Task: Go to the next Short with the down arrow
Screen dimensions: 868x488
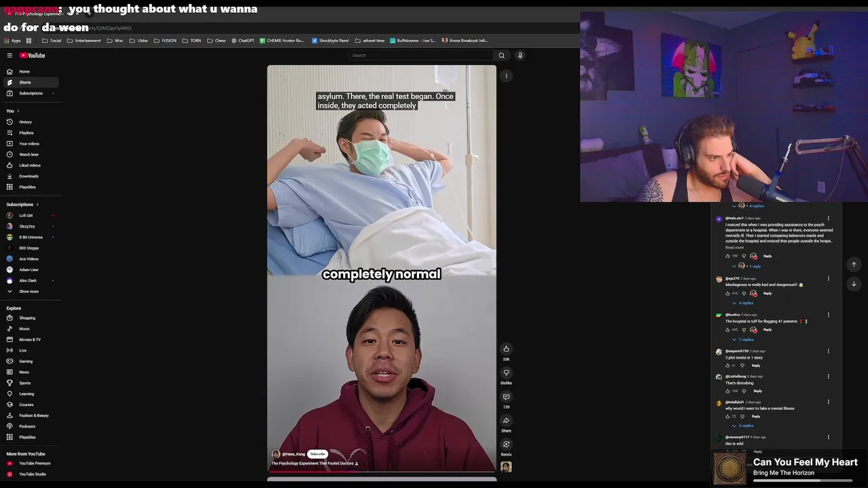Action: (x=854, y=284)
